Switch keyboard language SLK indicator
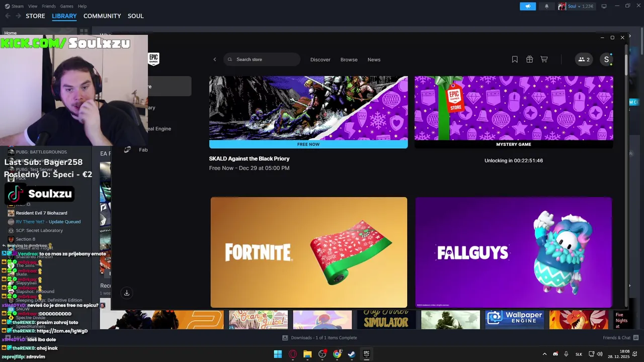The image size is (644, 362). 579,354
